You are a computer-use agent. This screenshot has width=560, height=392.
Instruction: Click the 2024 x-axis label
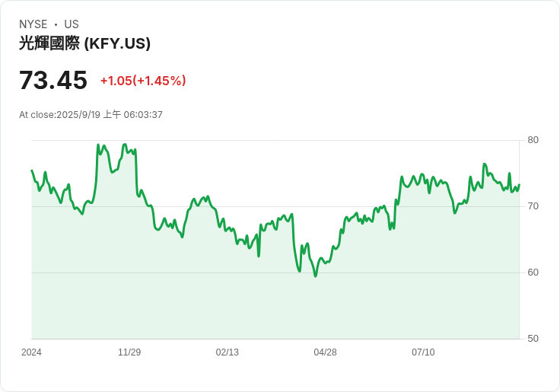click(31, 352)
